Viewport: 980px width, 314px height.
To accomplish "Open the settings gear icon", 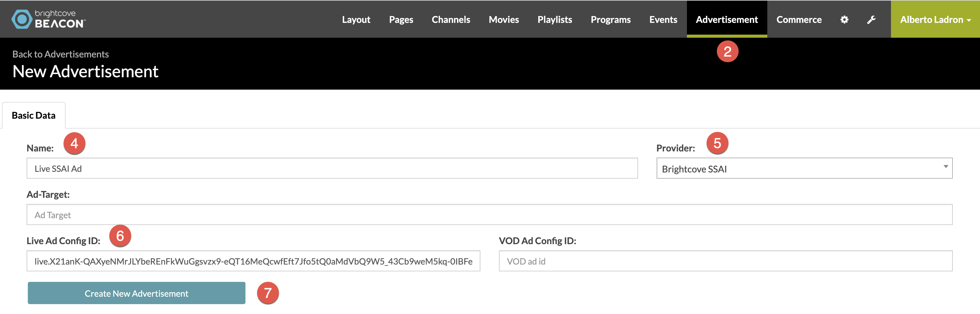I will point(844,19).
